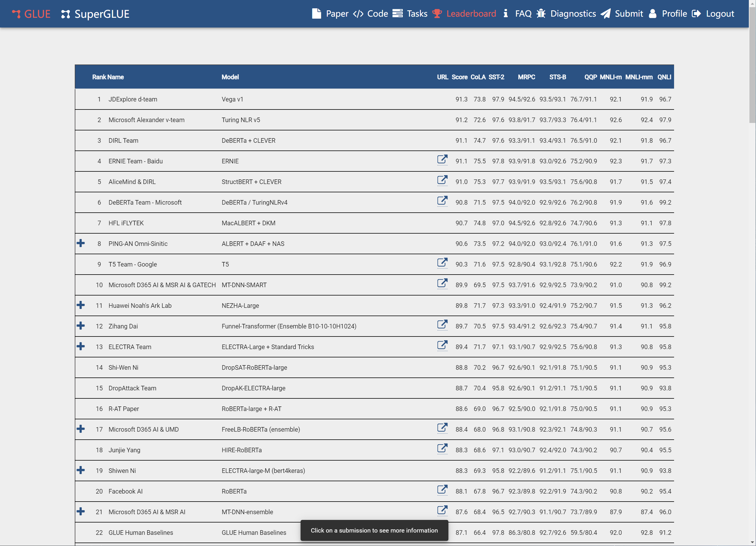Select the HFL iFLYTEK submission
756x546 pixels.
374,223
